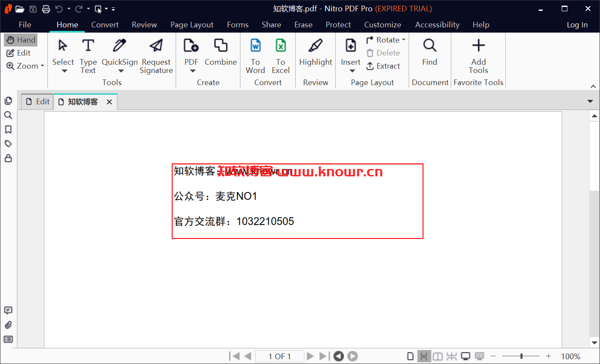600x364 pixels.
Task: Open the Tags panel in sidebar
Action: point(8,144)
